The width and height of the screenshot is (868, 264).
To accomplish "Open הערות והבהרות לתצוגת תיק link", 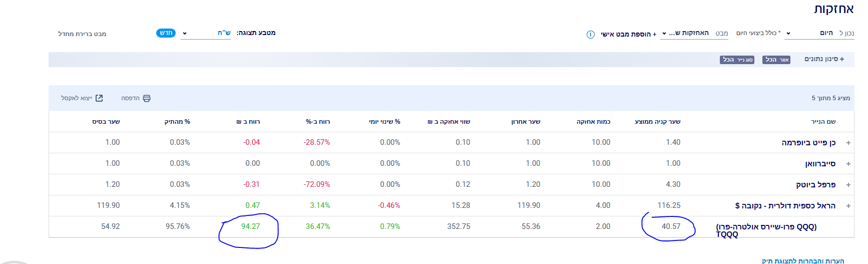I will pyautogui.click(x=802, y=260).
